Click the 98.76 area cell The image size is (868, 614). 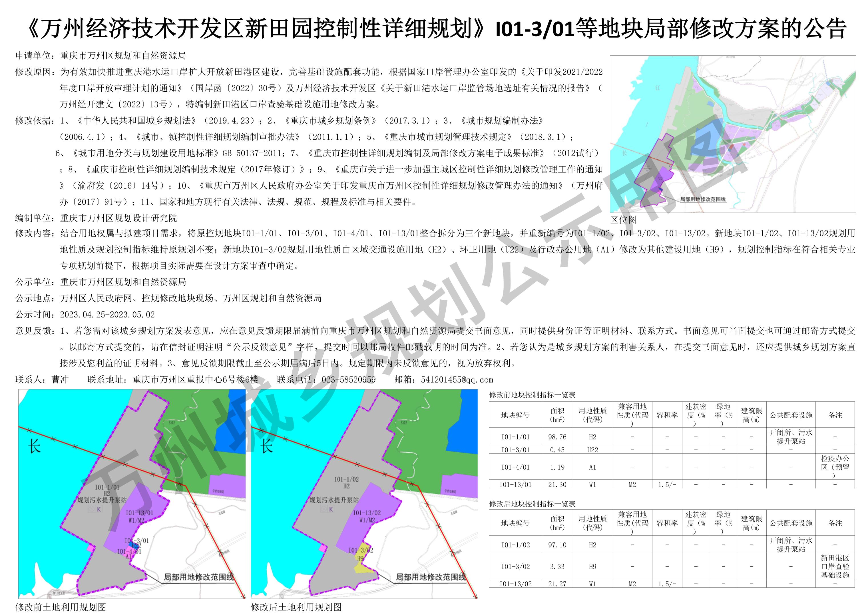point(557,437)
